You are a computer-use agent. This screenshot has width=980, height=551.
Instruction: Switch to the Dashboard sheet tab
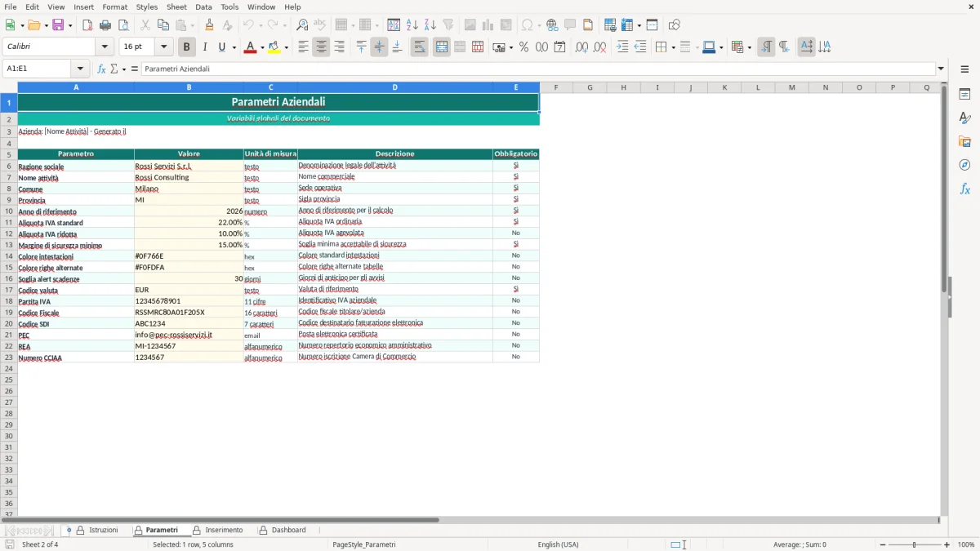[289, 530]
